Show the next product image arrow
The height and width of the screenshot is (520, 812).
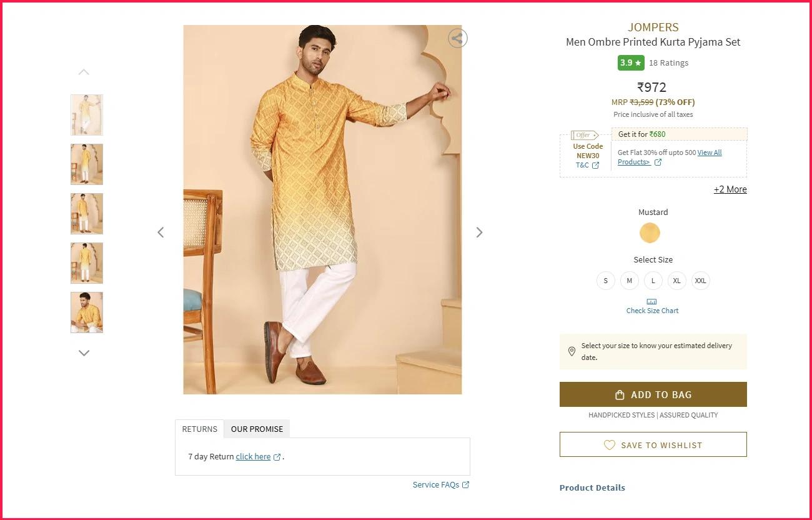tap(479, 232)
